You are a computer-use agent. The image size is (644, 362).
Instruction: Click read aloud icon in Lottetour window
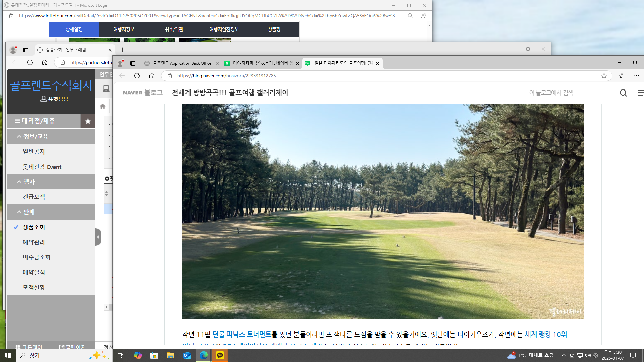[424, 16]
